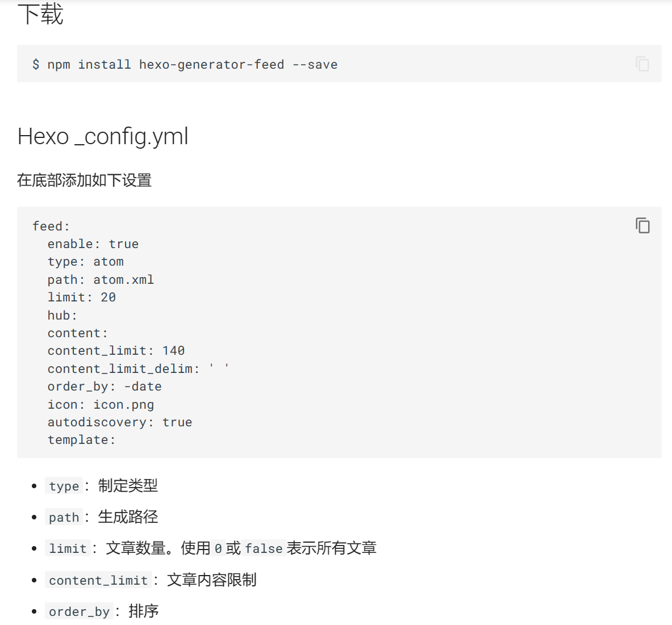Click the "Hexo _config.yml" heading
This screenshot has height=625, width=672.
[103, 137]
